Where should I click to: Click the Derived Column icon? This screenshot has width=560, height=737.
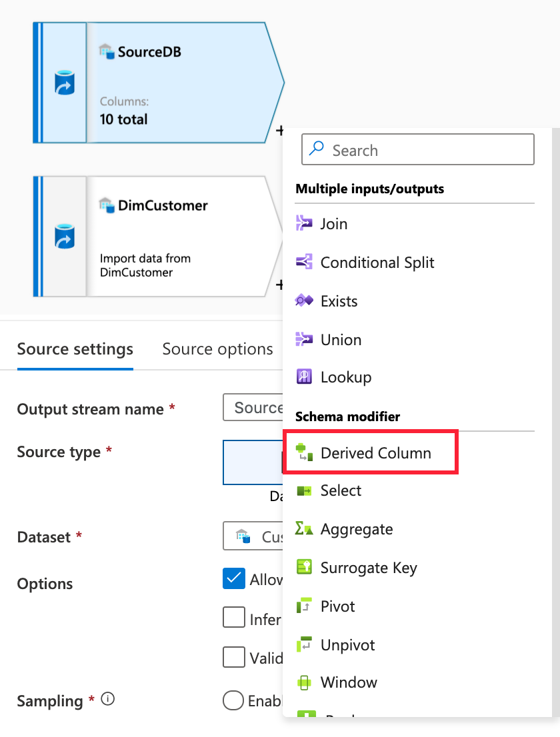click(304, 452)
